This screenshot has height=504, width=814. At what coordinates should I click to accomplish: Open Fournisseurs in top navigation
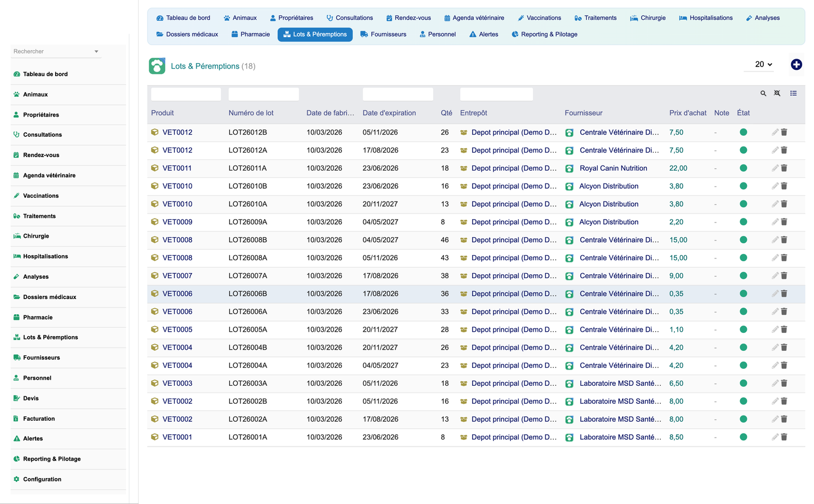pos(383,34)
